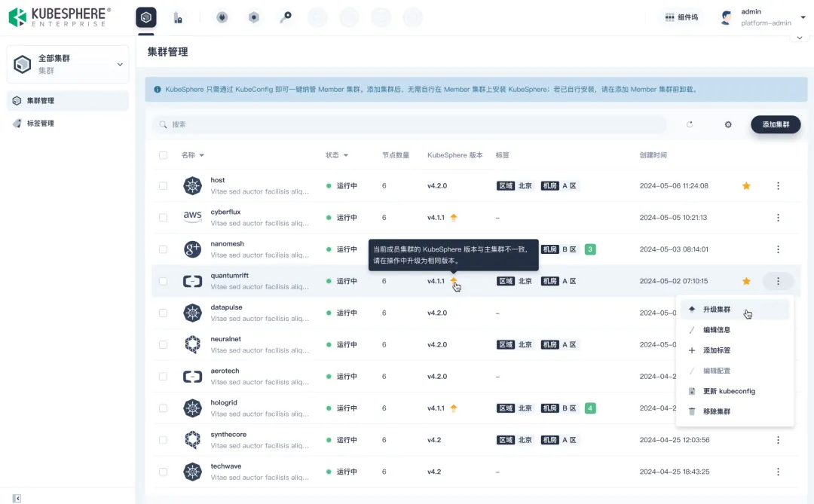Open the 组件坞 button in header
814x504 pixels.
(681, 17)
